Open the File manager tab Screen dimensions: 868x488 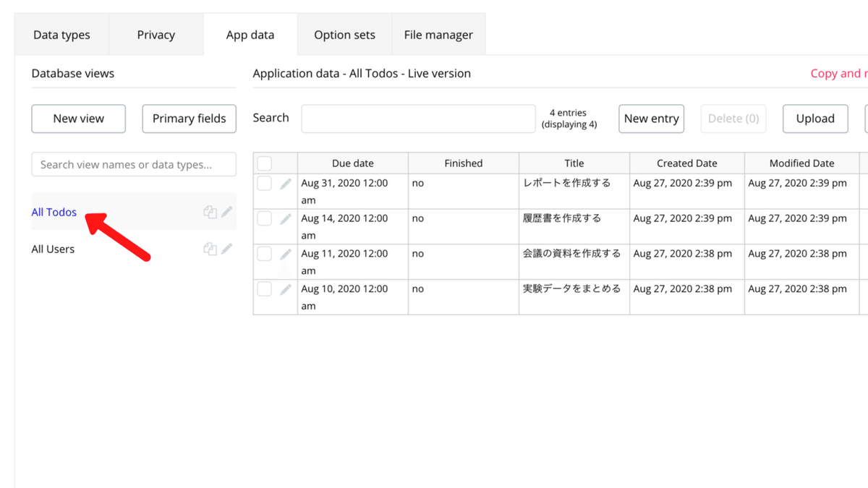coord(438,34)
